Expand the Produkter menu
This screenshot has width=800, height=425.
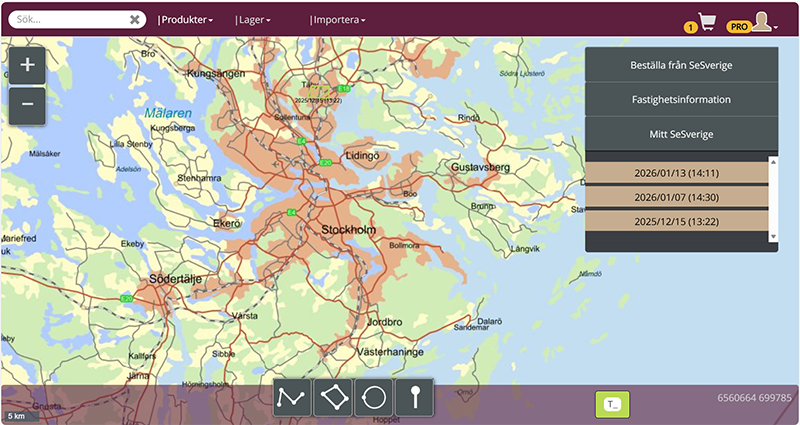point(186,20)
